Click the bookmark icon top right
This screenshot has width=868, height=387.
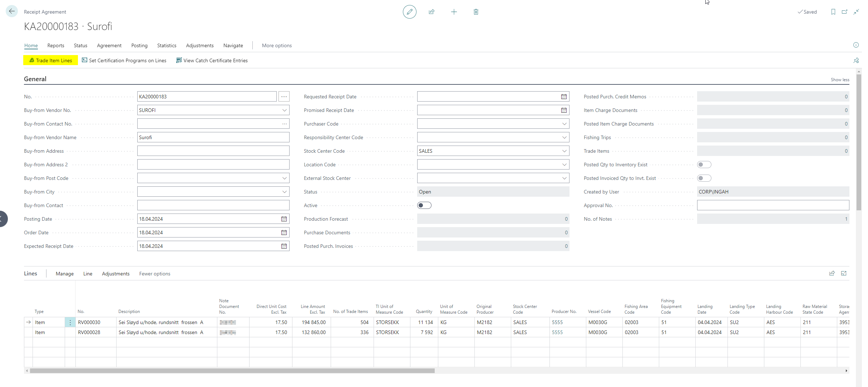(833, 12)
